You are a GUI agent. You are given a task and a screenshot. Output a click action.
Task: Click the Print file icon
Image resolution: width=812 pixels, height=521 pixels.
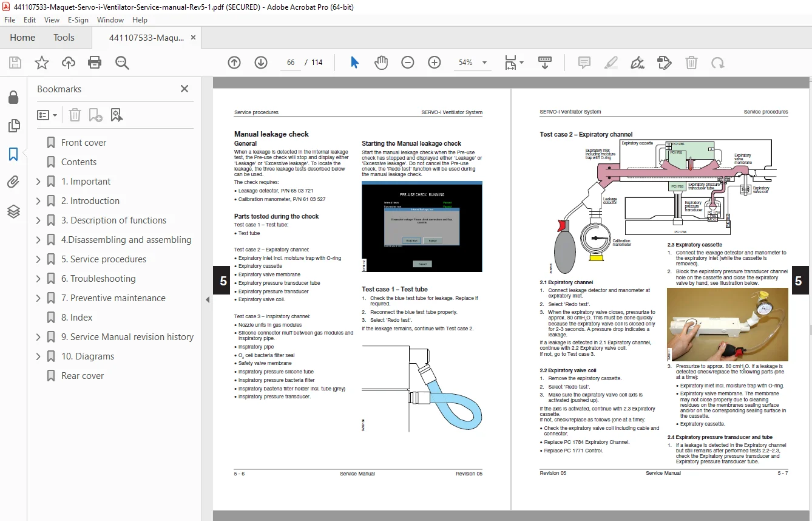tap(95, 63)
